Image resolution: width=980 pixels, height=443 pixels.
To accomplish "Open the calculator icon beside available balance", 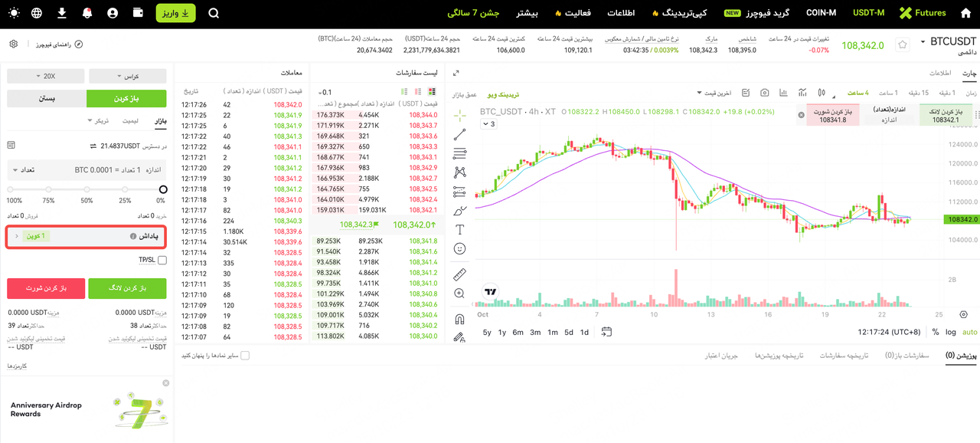I will [x=11, y=145].
